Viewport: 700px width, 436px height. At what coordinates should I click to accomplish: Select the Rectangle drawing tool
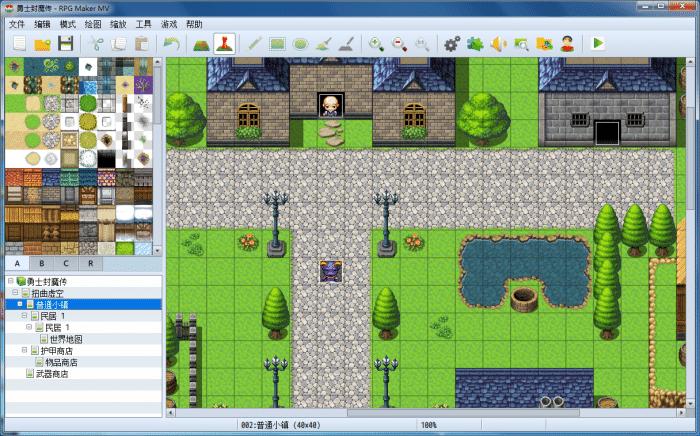tap(277, 44)
